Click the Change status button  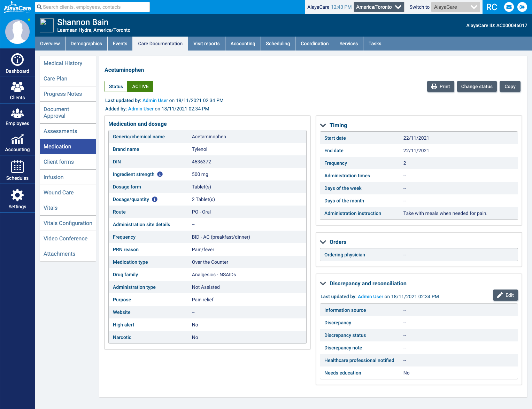(x=477, y=86)
